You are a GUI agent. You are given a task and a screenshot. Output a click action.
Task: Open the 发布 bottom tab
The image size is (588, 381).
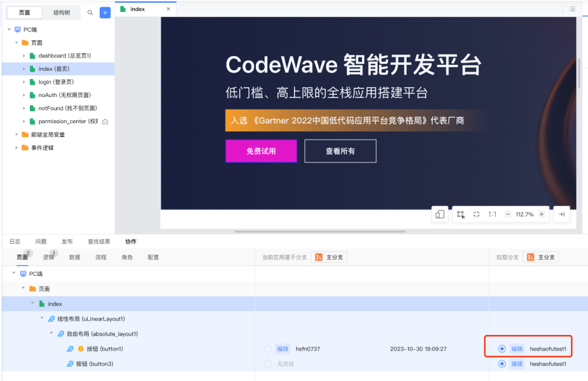coord(67,241)
